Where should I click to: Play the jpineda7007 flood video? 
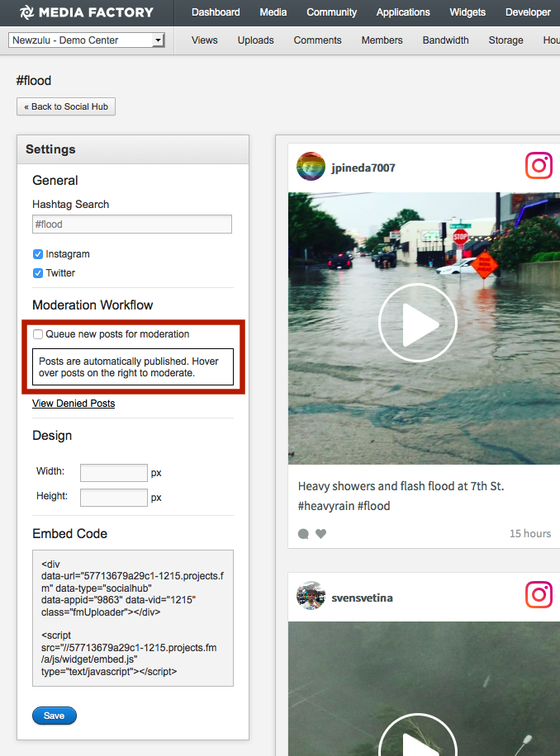(x=417, y=323)
